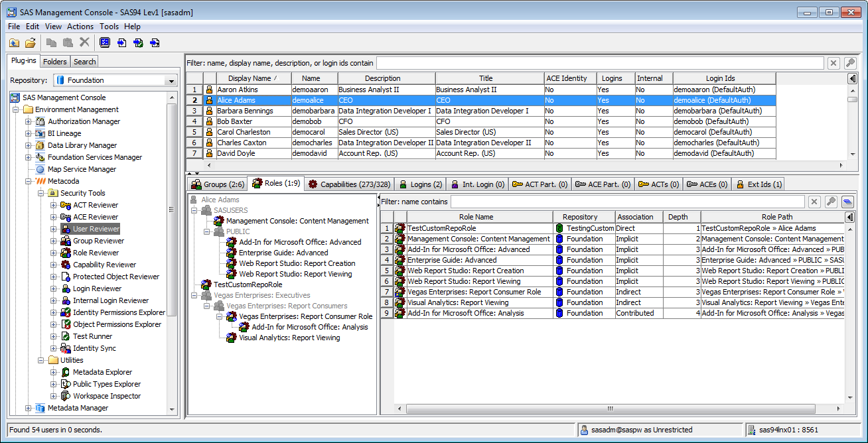
Task: Click the import page toolbar icon with green check
Action: [x=138, y=42]
